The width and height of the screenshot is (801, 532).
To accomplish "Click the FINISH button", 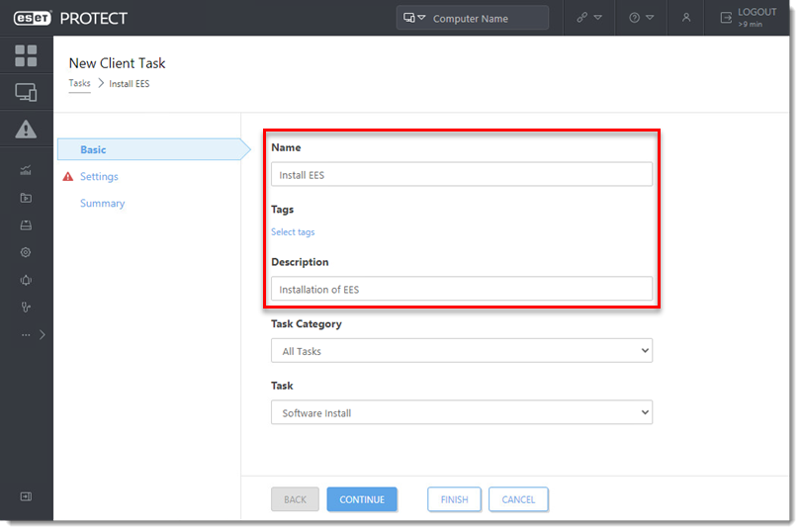I will point(454,499).
